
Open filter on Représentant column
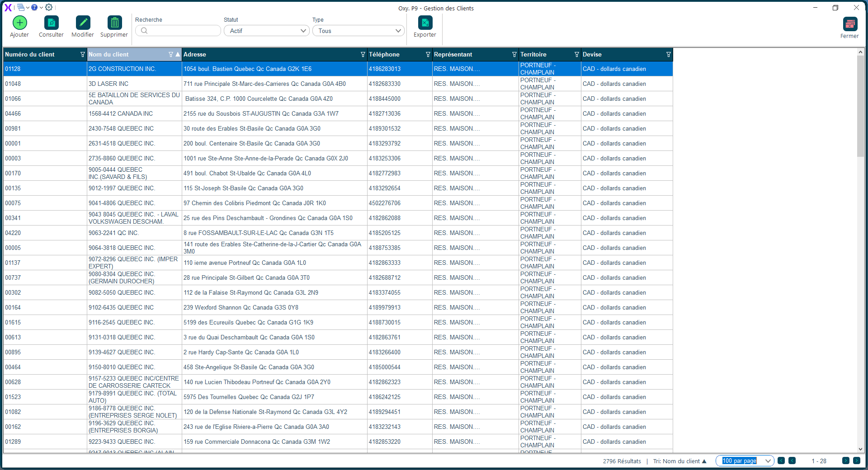[514, 54]
